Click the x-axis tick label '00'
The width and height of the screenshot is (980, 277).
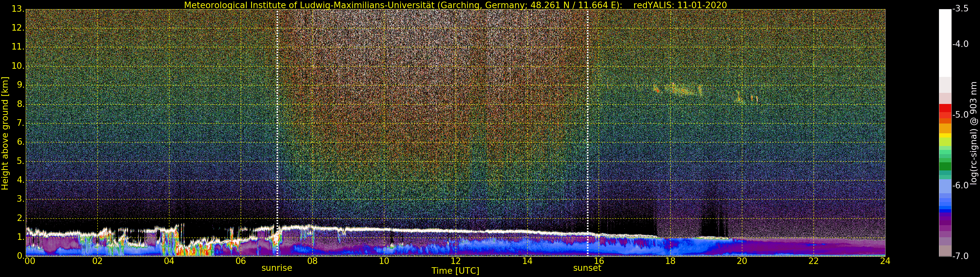(x=30, y=261)
